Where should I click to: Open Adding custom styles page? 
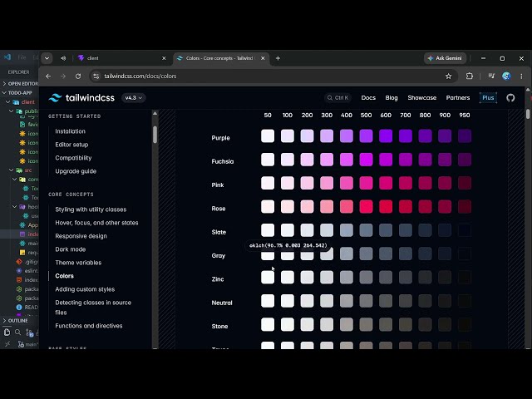click(x=85, y=289)
